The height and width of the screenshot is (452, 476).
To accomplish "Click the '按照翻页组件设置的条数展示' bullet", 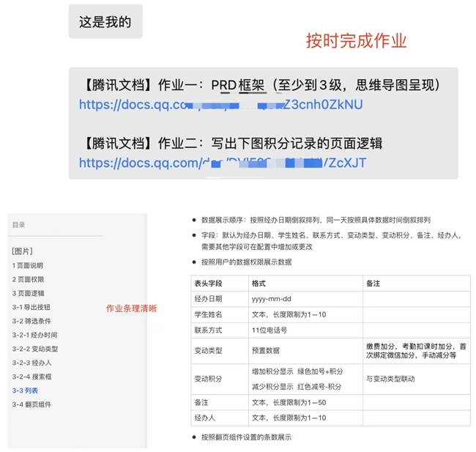I will coord(246,437).
